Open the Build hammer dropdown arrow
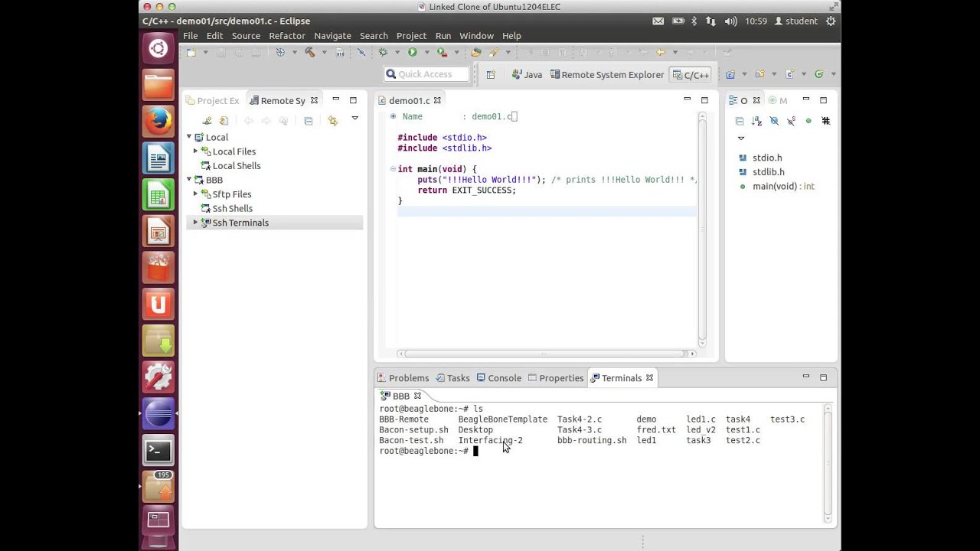980x551 pixels. [324, 52]
